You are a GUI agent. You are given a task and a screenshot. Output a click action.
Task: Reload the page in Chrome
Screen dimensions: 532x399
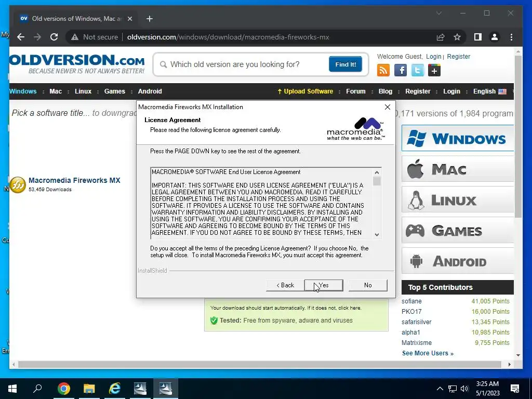pyautogui.click(x=54, y=37)
